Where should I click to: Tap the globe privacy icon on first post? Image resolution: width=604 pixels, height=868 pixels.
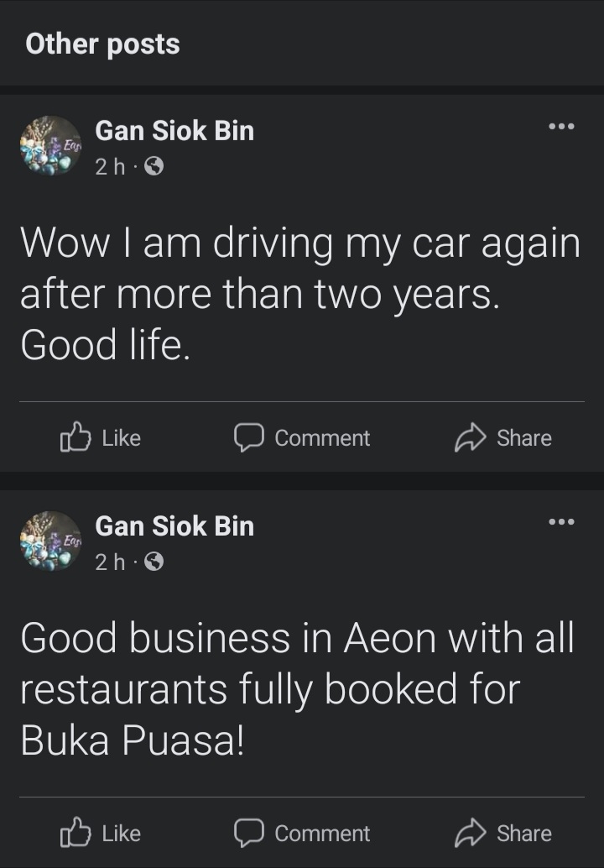[154, 167]
